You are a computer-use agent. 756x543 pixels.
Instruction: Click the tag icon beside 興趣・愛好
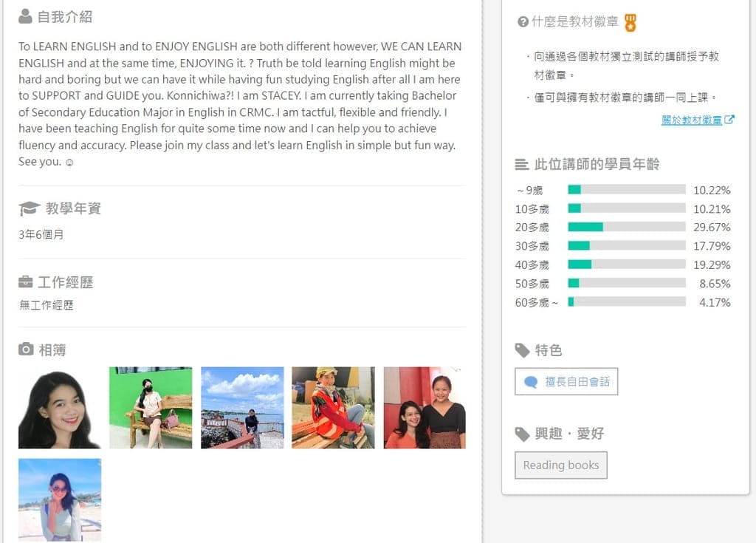(x=522, y=434)
